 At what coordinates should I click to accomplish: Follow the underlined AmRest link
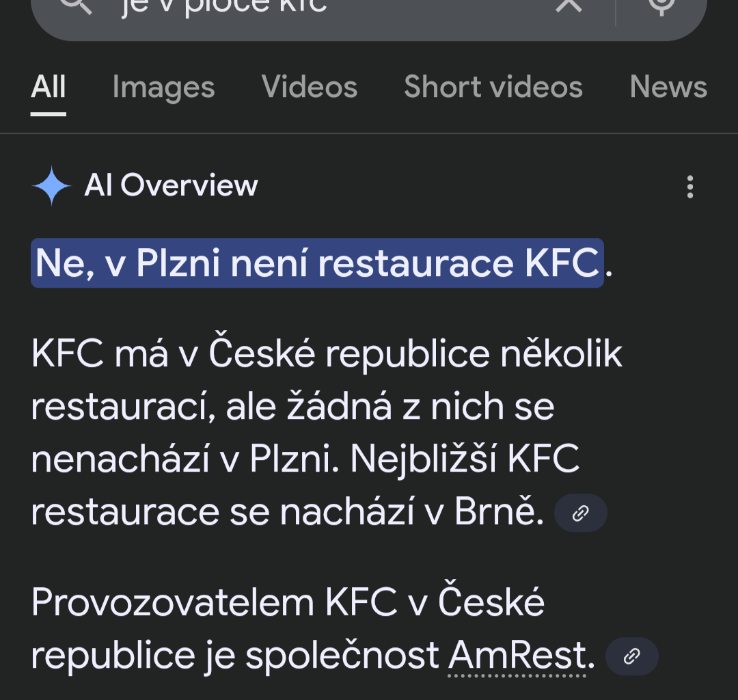(517, 657)
